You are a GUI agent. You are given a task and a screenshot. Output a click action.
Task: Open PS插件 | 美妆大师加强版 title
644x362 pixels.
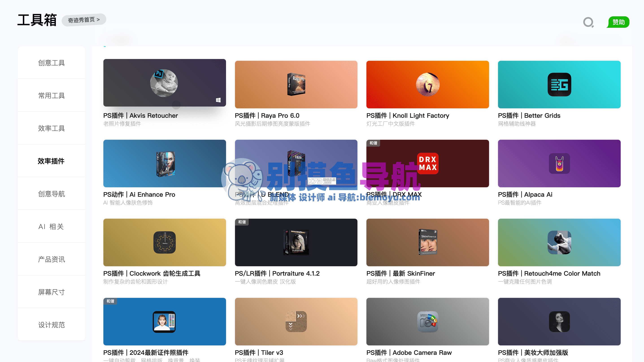pos(533,353)
